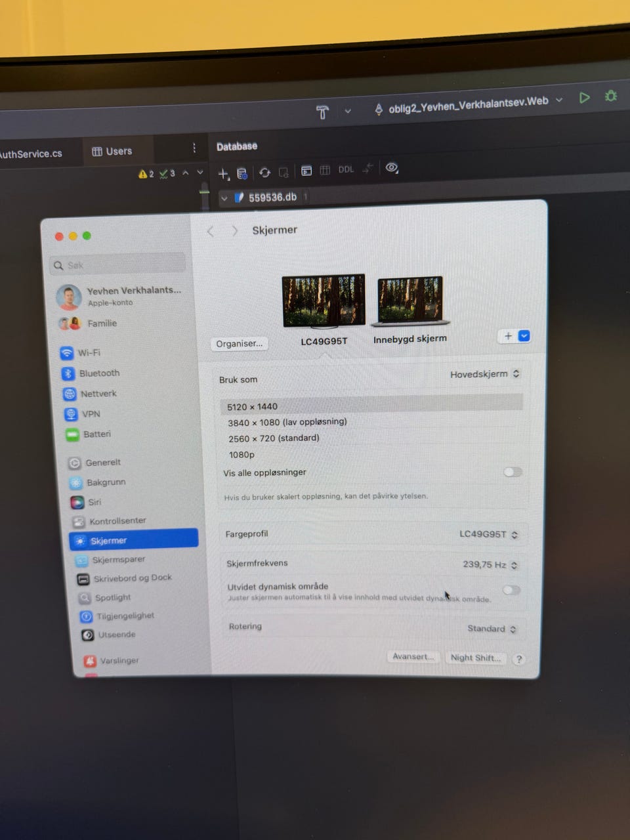Click the Refresh icon in Database toolbar
Image resolution: width=630 pixels, height=840 pixels.
[x=264, y=173]
